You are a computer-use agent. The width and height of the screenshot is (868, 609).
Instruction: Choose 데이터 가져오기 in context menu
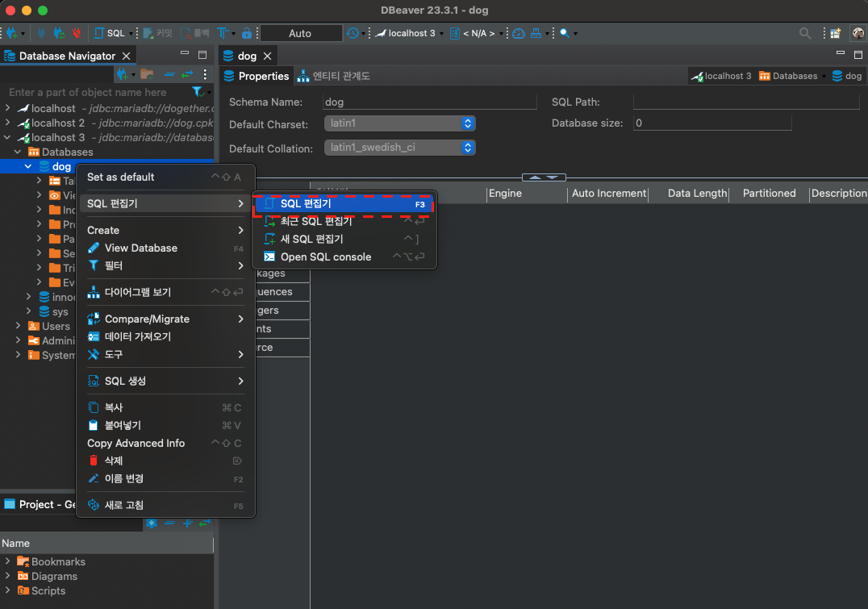point(165,336)
